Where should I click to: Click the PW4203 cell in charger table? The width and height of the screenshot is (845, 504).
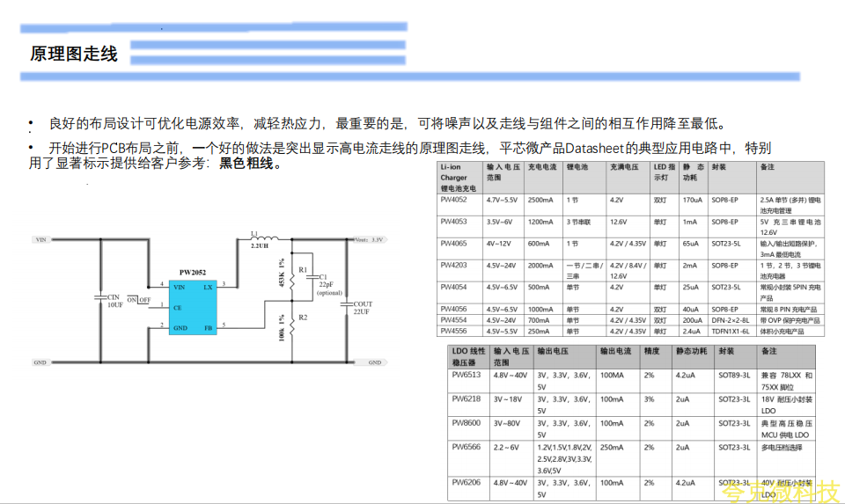(x=454, y=265)
